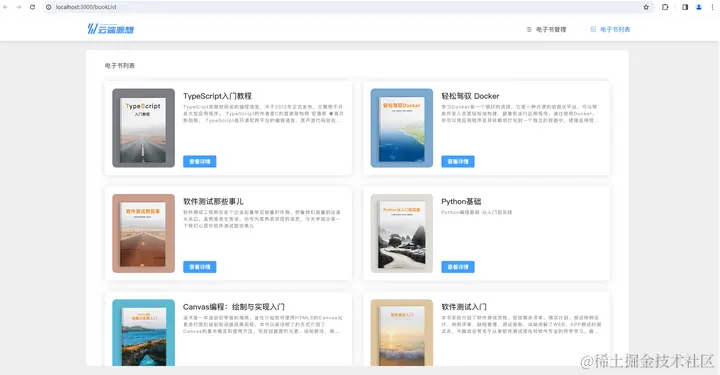The image size is (720, 375).
Task: Click the 电子书列表 menu icon
Action: coord(593,29)
